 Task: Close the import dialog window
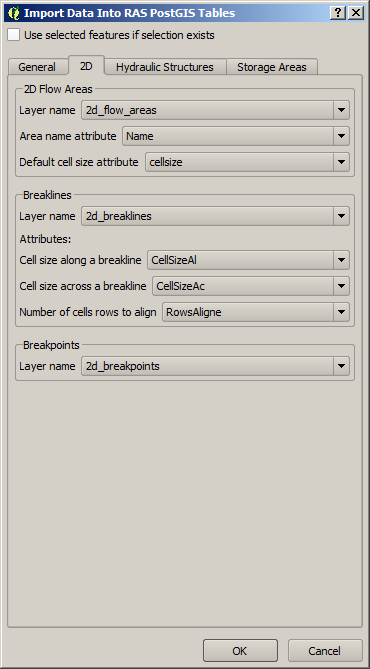(x=355, y=13)
